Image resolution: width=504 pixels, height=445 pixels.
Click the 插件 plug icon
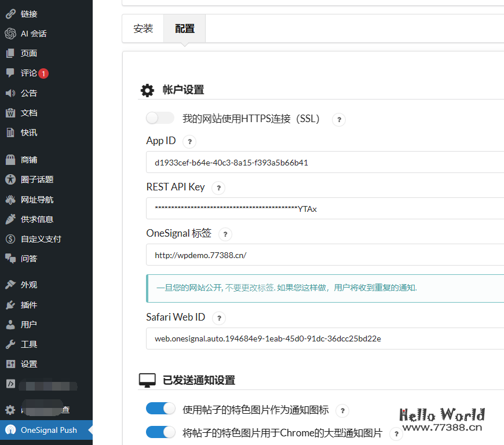tap(10, 305)
